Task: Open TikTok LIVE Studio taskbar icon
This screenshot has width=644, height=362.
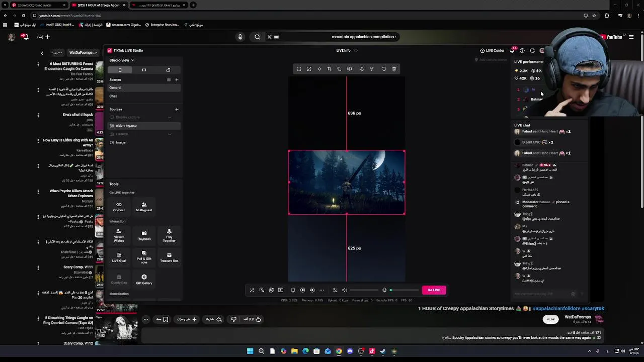Action: click(372, 351)
